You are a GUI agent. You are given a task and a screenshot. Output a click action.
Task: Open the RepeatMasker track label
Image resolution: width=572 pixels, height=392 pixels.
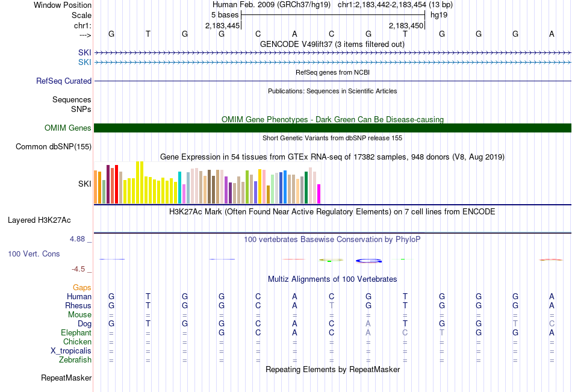tap(66, 378)
